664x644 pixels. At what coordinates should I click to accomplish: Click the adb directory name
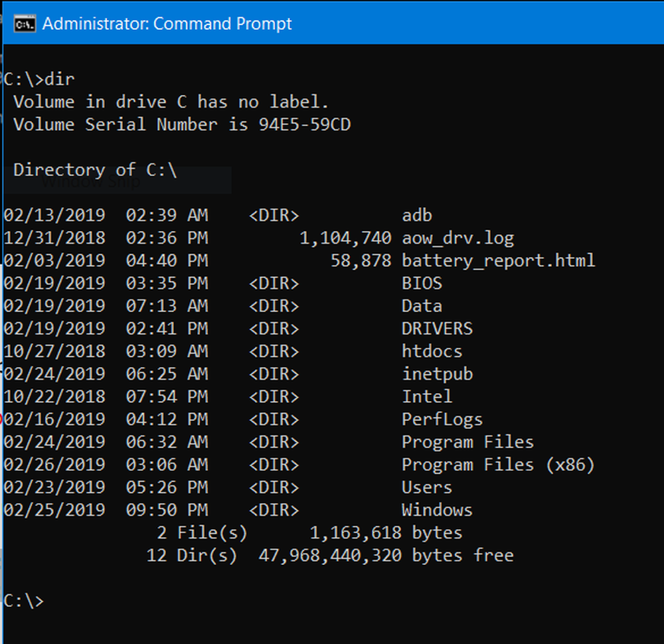[417, 215]
